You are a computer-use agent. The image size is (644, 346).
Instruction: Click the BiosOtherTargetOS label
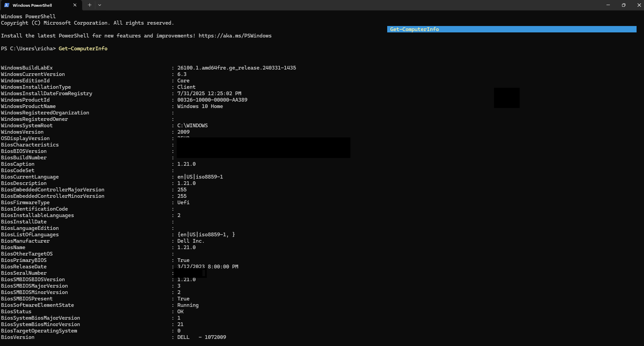coord(27,254)
